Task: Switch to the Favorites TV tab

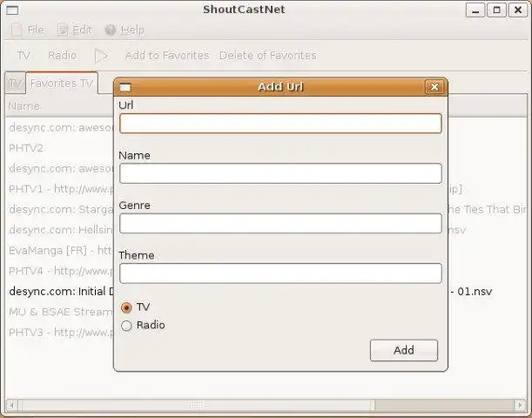Action: coord(62,83)
